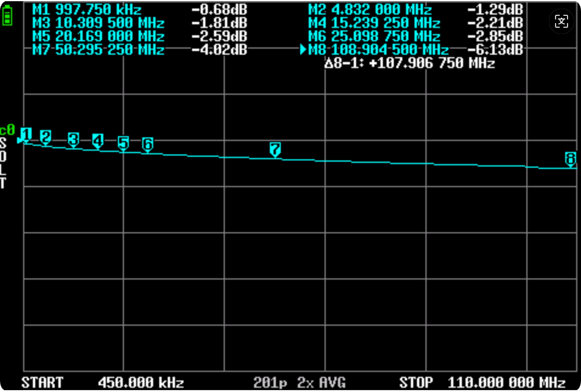This screenshot has height=392, width=581.
Task: Select marker 5 on the trace
Action: (123, 143)
